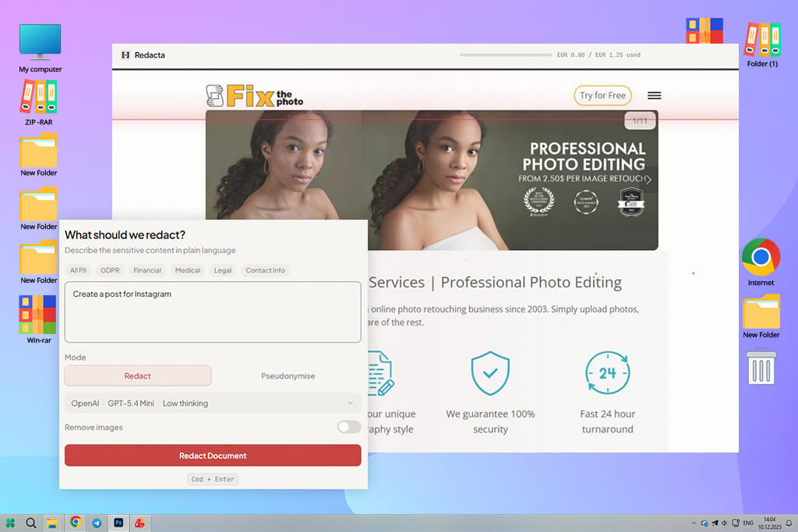Screen dimensions: 798x532
Task: Select Pseudonymise mode
Action: 288,376
